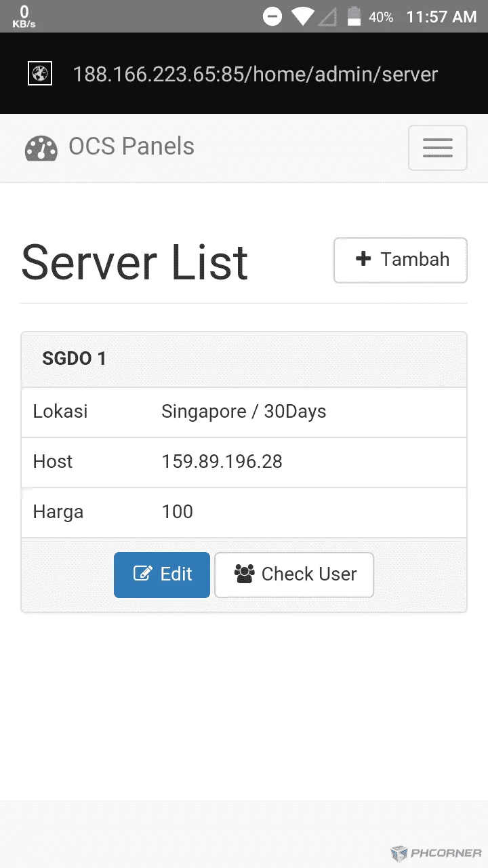The image size is (488, 868).
Task: Edit the SGDO 1 server
Action: click(162, 574)
